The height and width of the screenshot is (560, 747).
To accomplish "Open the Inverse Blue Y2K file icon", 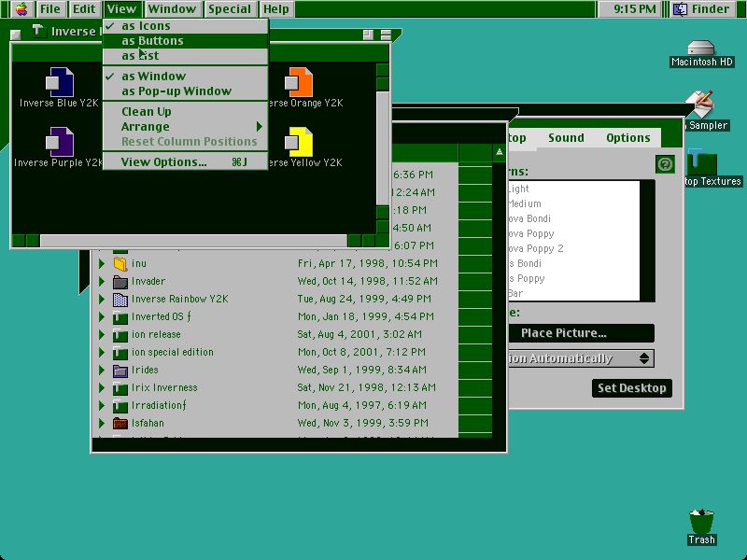I will pyautogui.click(x=60, y=82).
